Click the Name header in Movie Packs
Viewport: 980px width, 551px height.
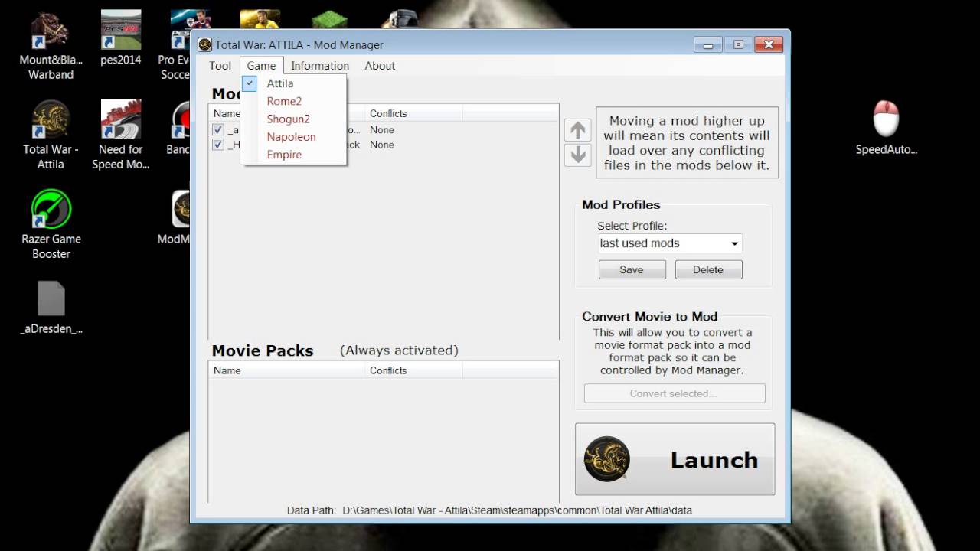(x=287, y=370)
